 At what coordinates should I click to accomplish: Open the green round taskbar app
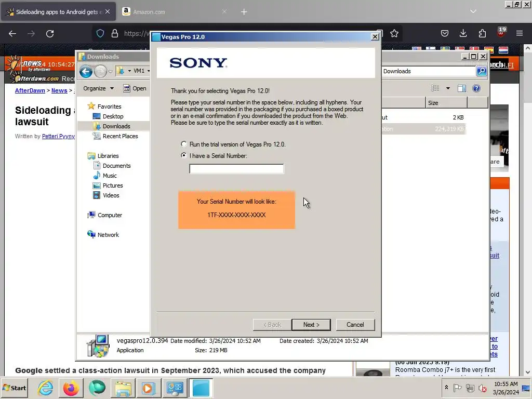tap(97, 388)
